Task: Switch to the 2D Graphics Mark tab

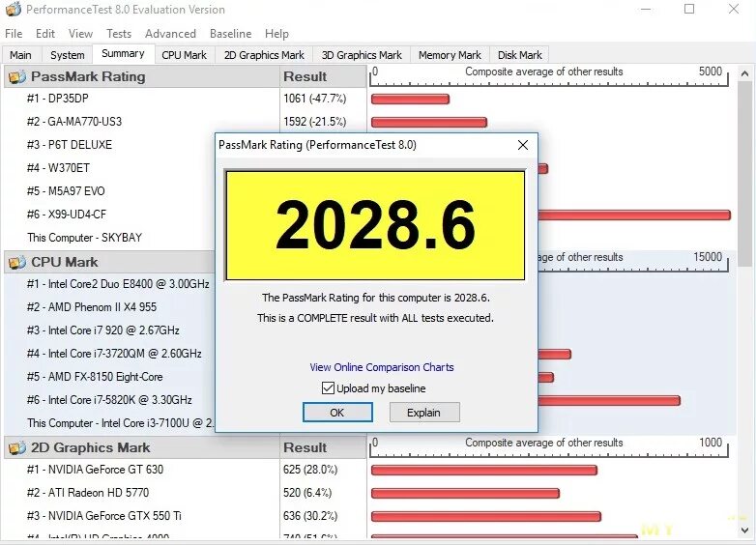Action: (x=264, y=55)
